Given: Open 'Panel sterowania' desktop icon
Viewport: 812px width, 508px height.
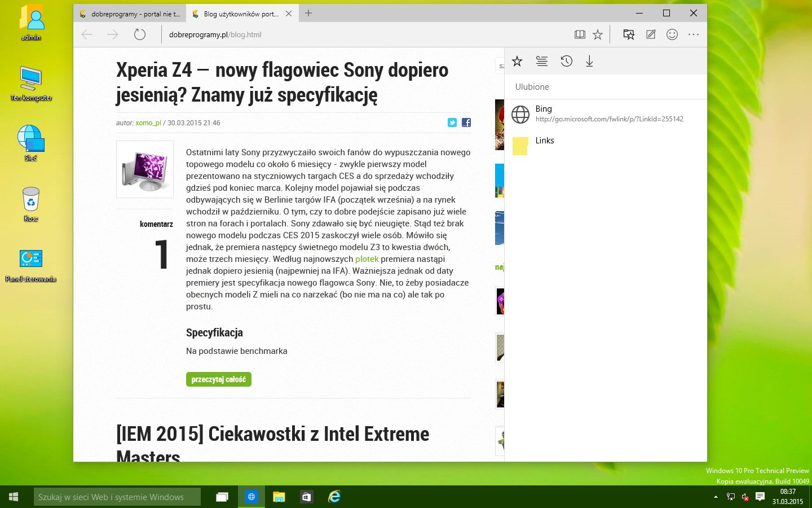Looking at the screenshot, I should [31, 265].
